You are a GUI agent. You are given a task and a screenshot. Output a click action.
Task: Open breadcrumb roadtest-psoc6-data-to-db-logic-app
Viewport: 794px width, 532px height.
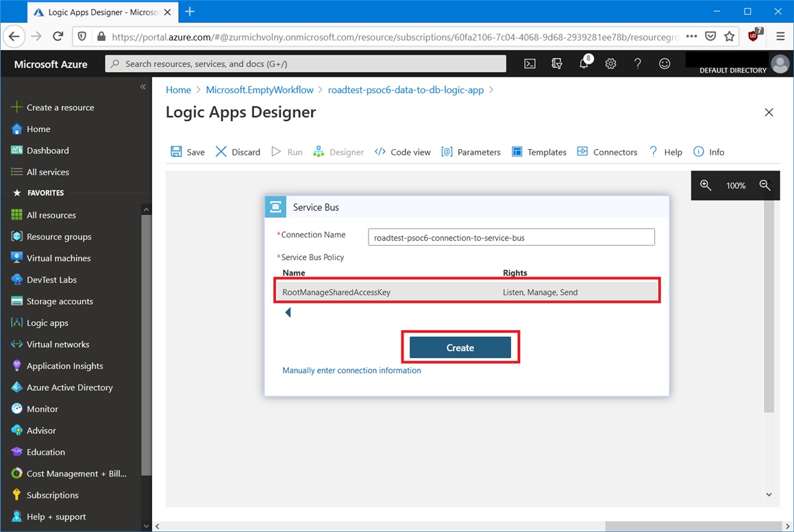tap(406, 90)
